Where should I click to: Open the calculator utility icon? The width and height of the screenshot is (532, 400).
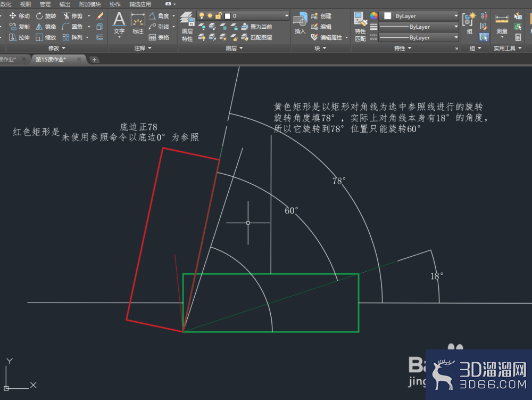tap(518, 37)
